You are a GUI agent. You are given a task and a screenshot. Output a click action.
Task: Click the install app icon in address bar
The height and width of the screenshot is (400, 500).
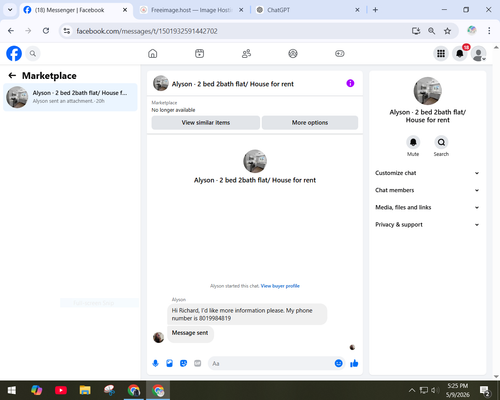point(416,31)
